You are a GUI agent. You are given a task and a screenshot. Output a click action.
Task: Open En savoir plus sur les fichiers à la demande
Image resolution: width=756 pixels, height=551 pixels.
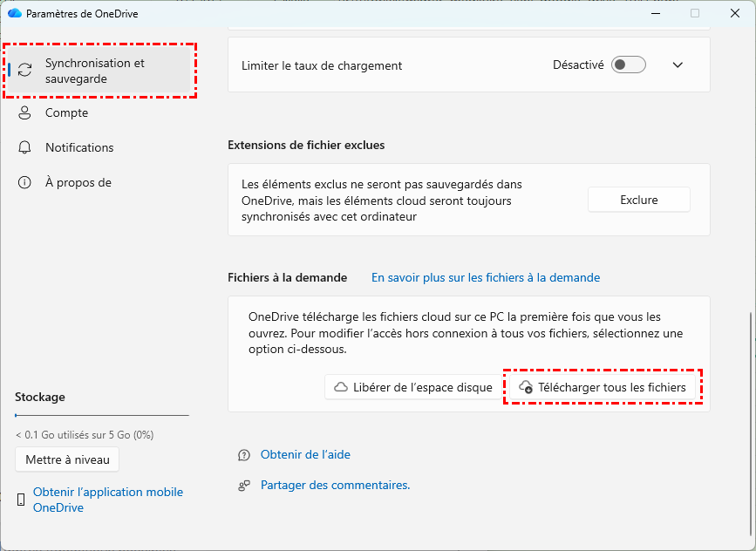[x=486, y=277]
